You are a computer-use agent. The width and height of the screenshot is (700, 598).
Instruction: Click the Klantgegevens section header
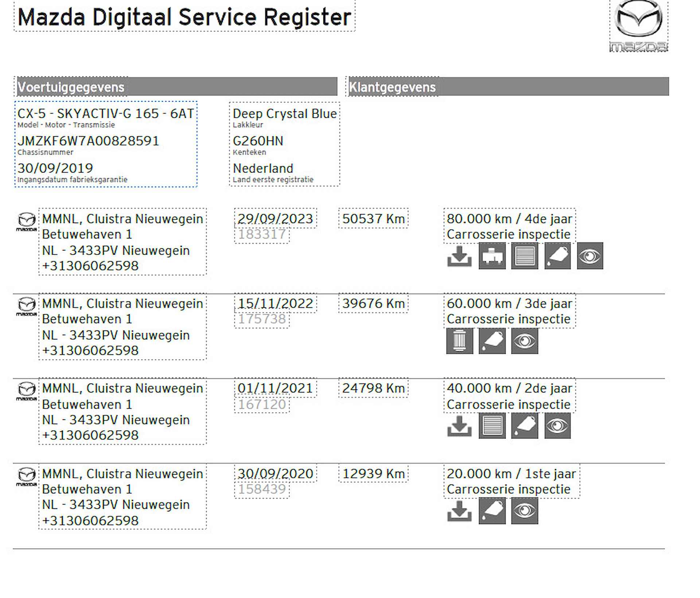click(509, 87)
